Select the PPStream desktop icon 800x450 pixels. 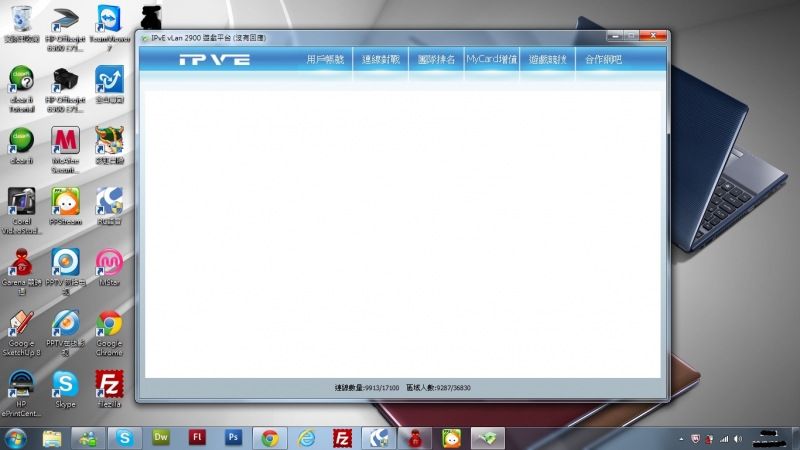[x=65, y=206]
